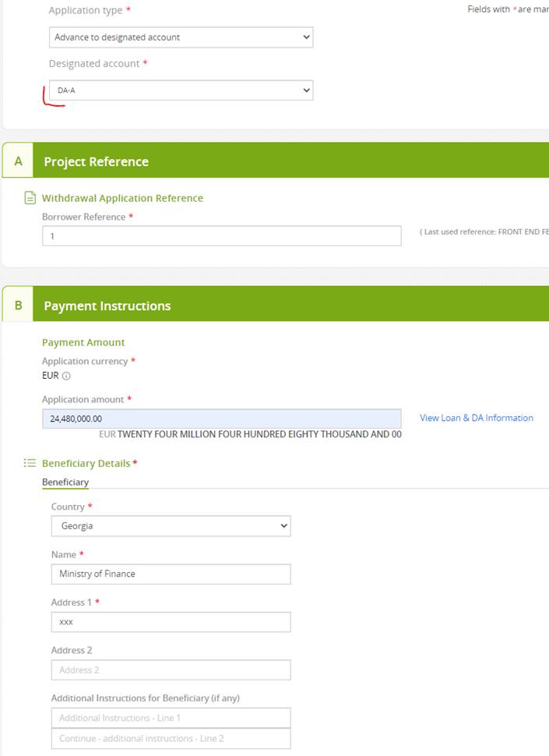Viewport: 549px width, 756px height.
Task: Click the section A badge
Action: (18, 161)
